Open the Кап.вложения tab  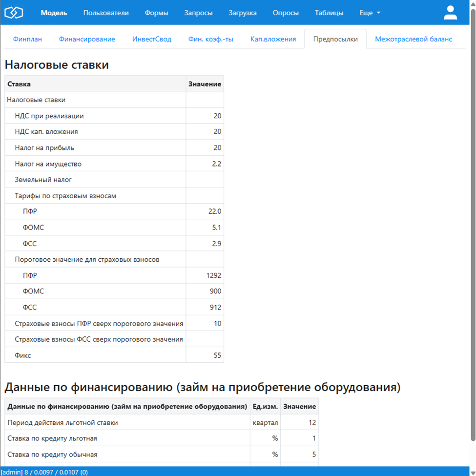coord(273,39)
